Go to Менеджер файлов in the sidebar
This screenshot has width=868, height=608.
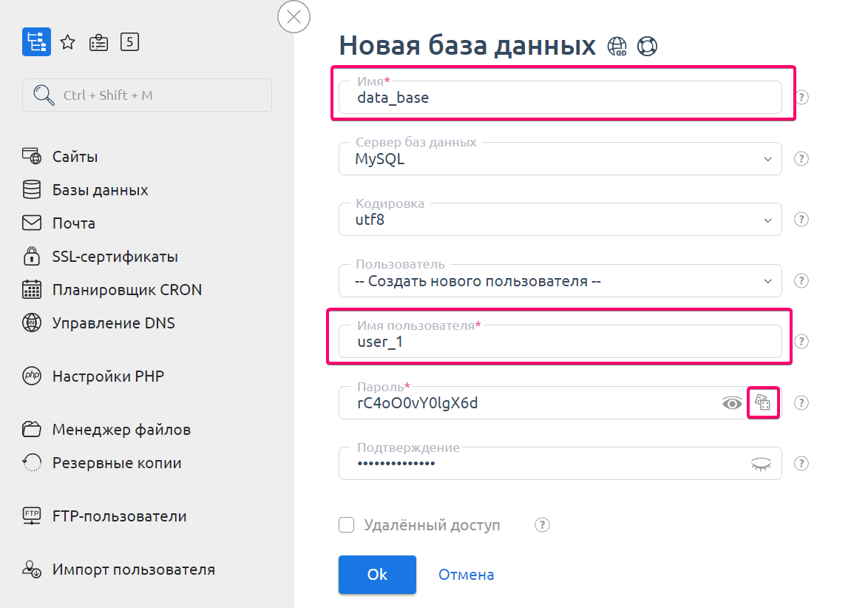tap(121, 430)
